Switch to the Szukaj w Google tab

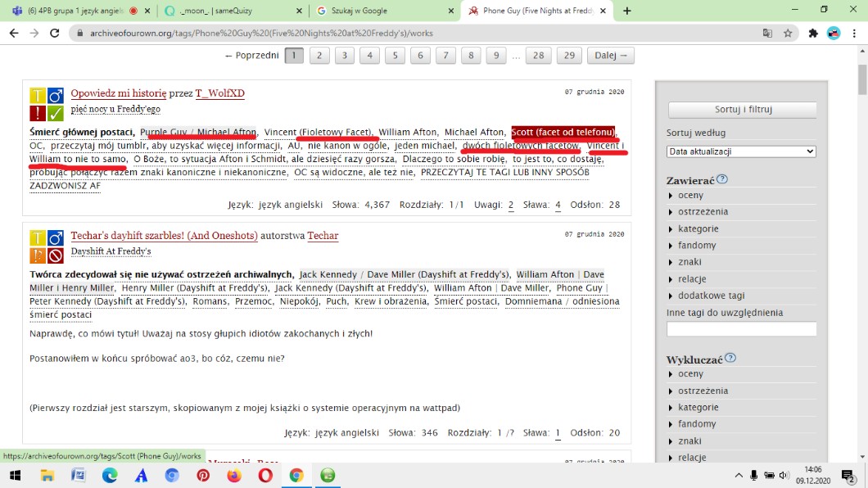[383, 11]
